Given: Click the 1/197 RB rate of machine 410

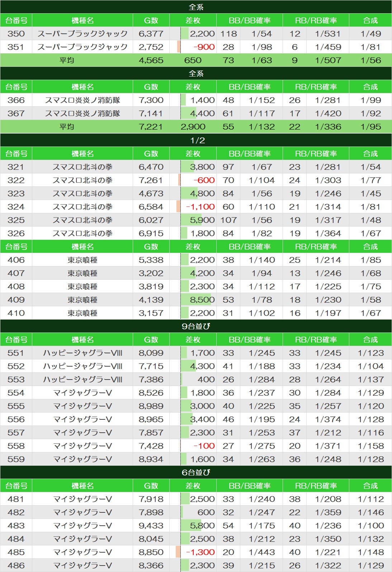Looking at the screenshot, I should tap(328, 313).
